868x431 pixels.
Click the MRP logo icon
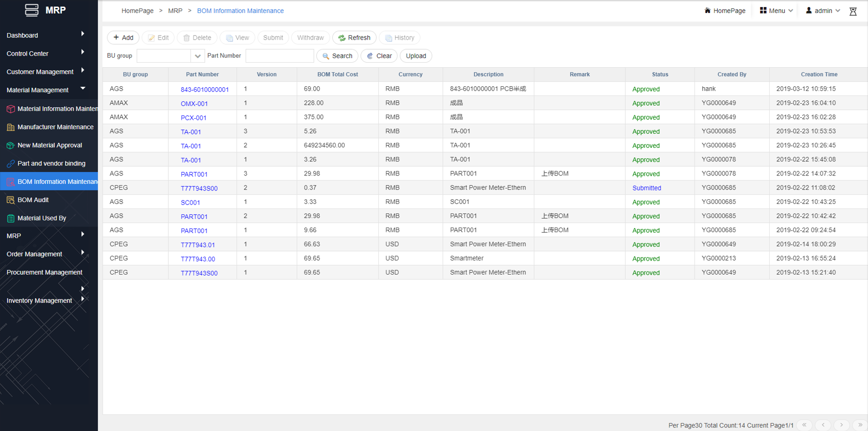pyautogui.click(x=32, y=10)
